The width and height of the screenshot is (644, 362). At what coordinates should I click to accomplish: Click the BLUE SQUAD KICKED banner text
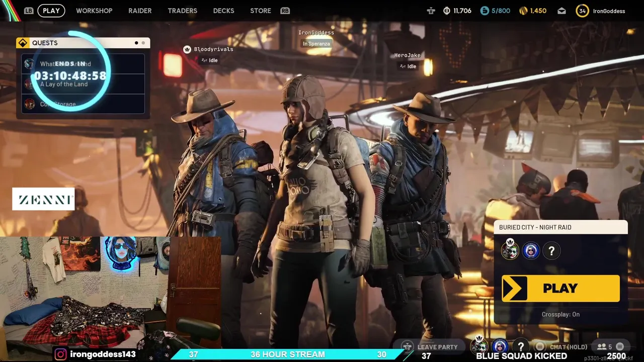tap(522, 356)
